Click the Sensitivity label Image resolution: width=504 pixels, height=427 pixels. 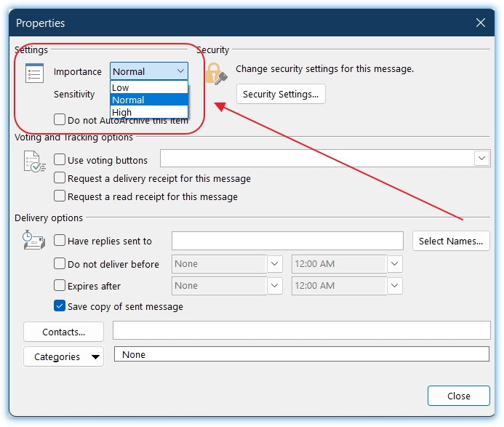(74, 95)
